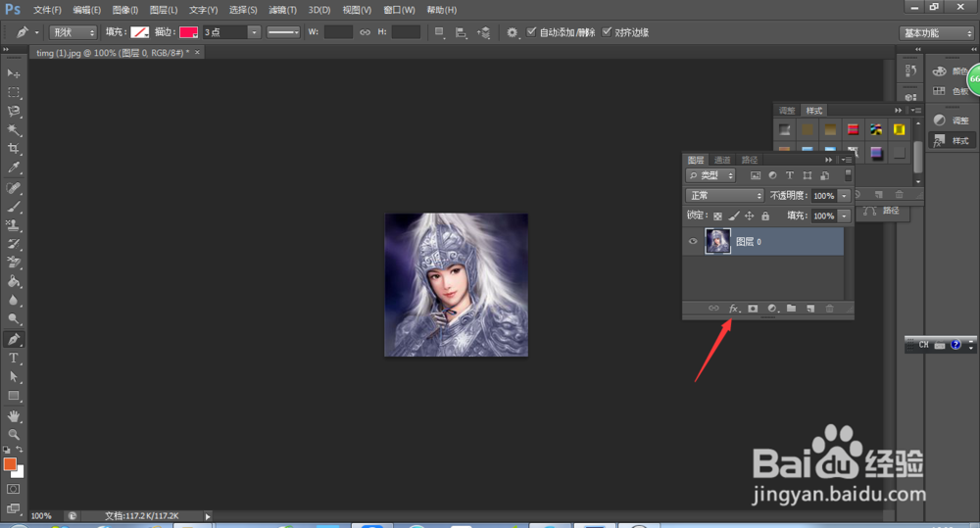Toggle layer filtering switch on or off

point(848,175)
